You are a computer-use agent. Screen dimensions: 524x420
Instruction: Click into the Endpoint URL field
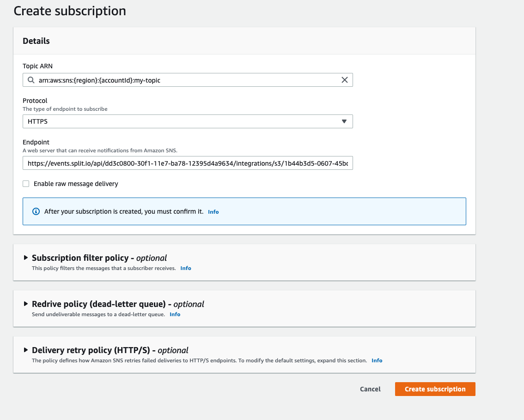pos(187,163)
